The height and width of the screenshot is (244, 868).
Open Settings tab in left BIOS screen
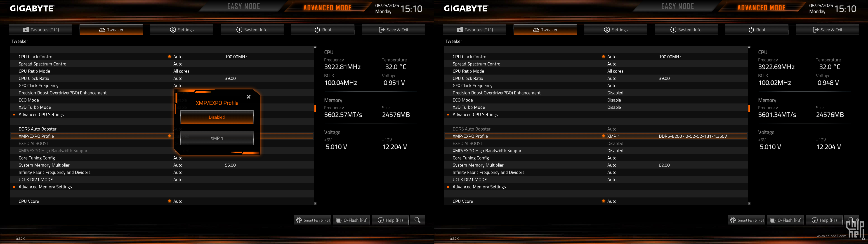tap(182, 30)
